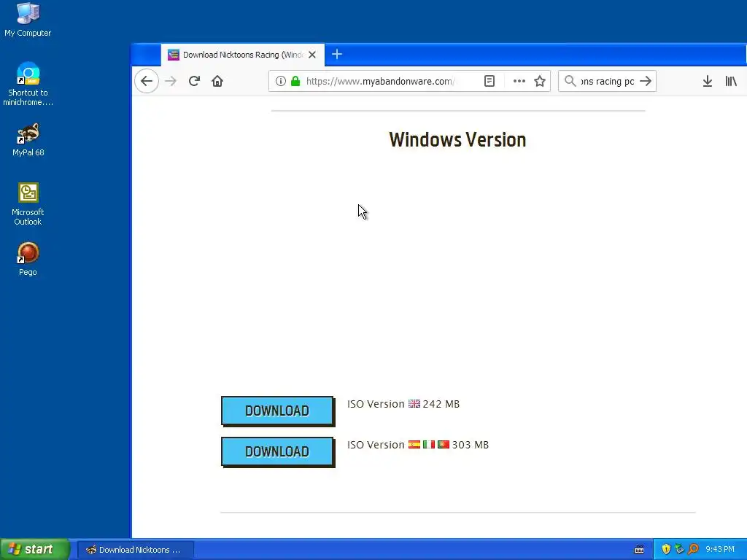747x560 pixels.
Task: Click the browser back arrow button
Action: point(147,81)
